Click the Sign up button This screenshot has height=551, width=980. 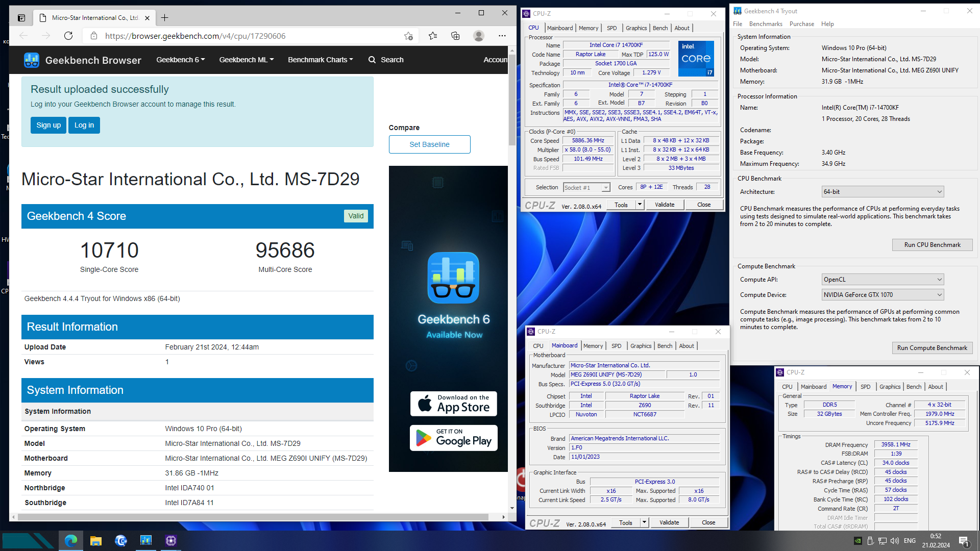(48, 125)
